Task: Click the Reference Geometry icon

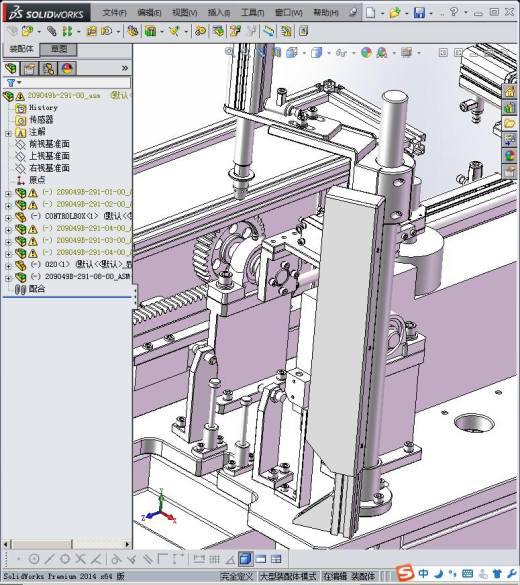Action: pos(174,31)
